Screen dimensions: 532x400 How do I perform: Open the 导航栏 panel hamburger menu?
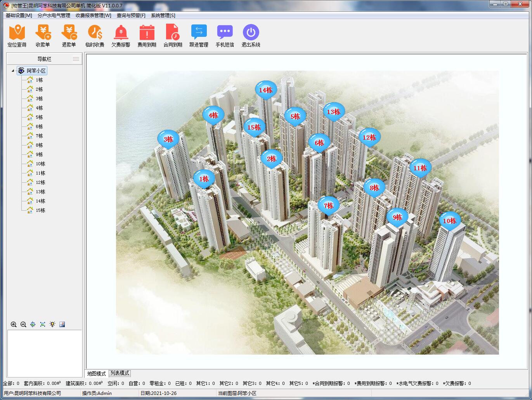click(76, 59)
